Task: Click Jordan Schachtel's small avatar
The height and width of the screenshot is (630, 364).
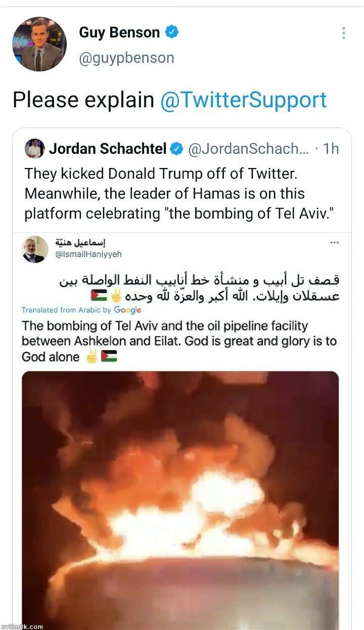Action: pos(35,149)
